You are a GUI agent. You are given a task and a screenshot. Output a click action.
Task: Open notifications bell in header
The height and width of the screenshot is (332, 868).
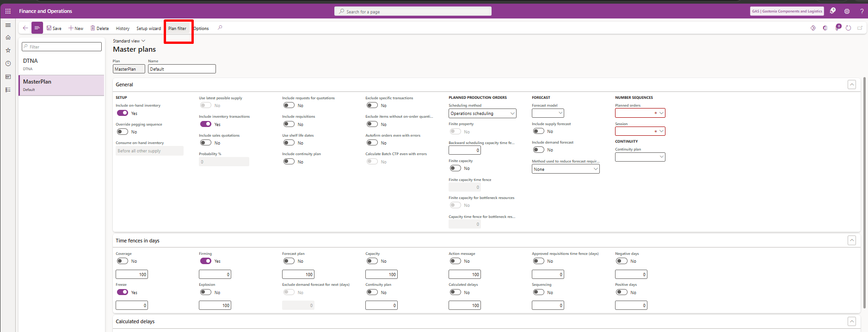click(x=832, y=11)
